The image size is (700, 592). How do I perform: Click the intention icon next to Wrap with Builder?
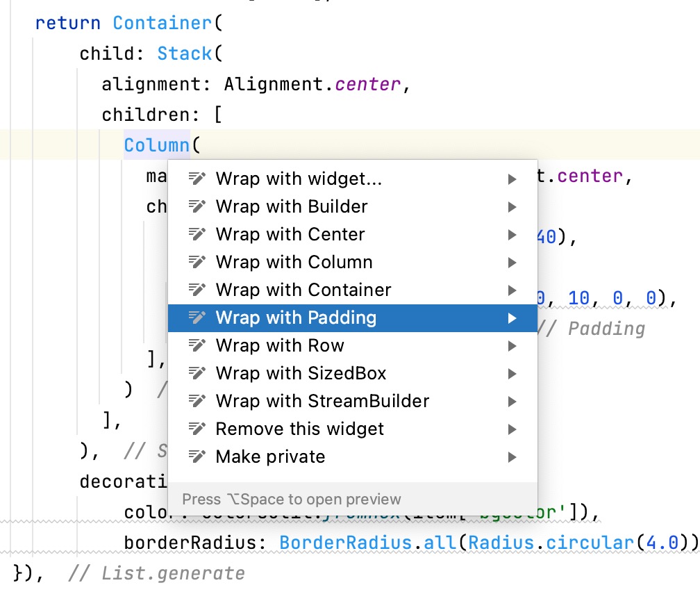(x=197, y=206)
